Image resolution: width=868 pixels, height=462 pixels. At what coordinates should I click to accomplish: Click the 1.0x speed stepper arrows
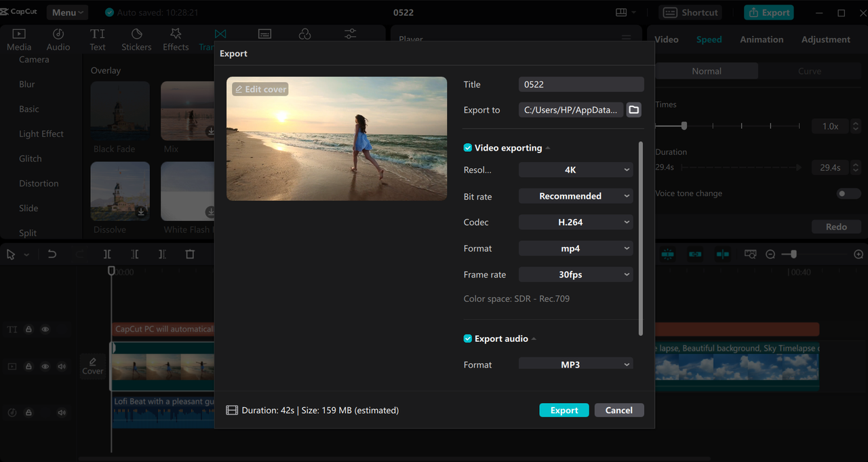[856, 126]
